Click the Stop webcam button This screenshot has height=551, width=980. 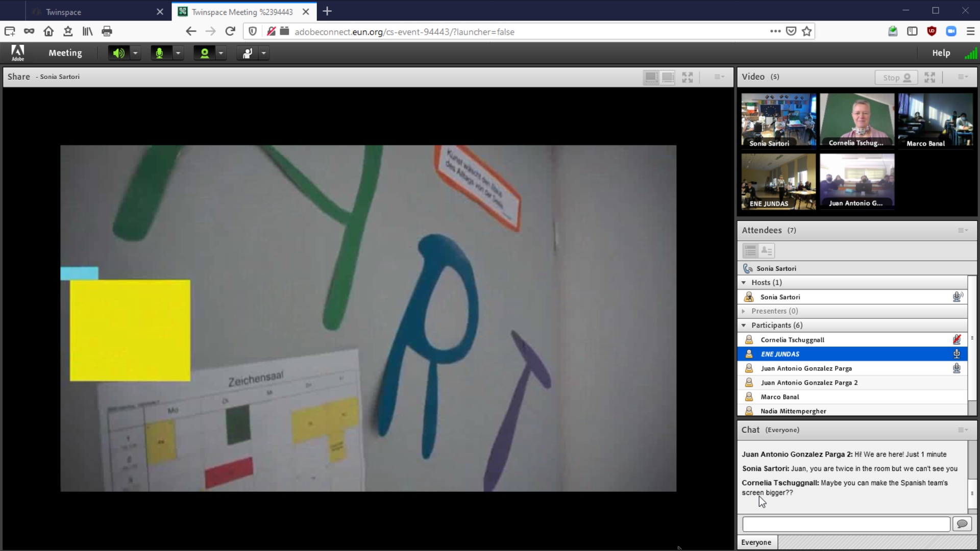[x=896, y=78]
